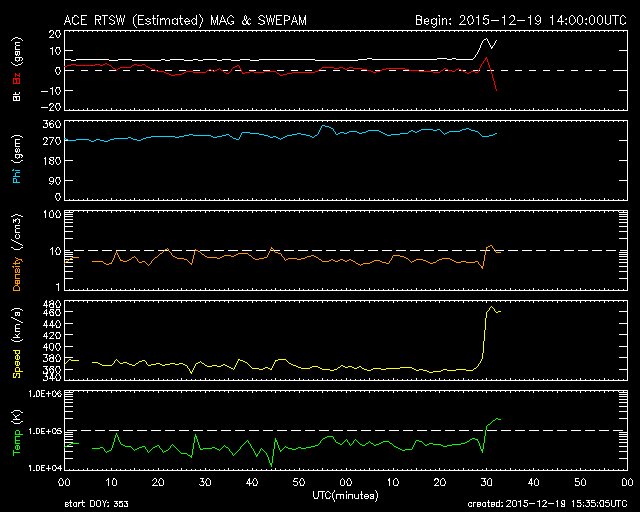Select the '(/cm3)' unit label
This screenshot has height=512, width=640.
pyautogui.click(x=17, y=232)
